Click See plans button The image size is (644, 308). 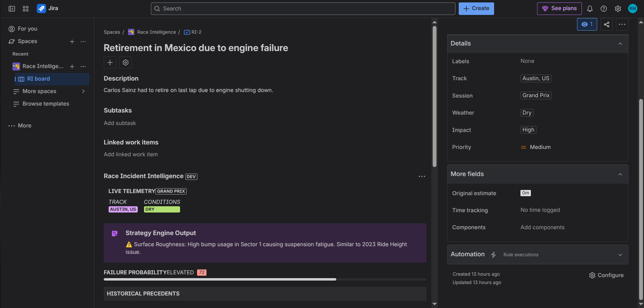559,9
